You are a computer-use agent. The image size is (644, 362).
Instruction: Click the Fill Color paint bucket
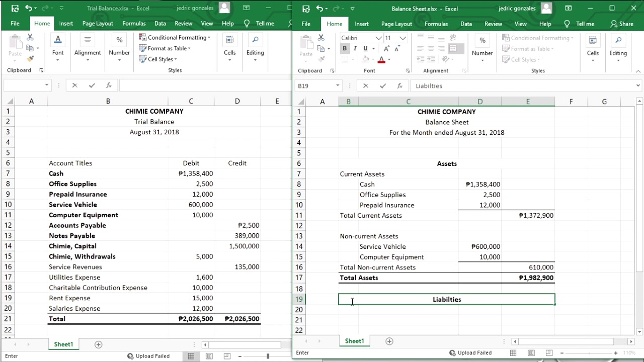366,60
